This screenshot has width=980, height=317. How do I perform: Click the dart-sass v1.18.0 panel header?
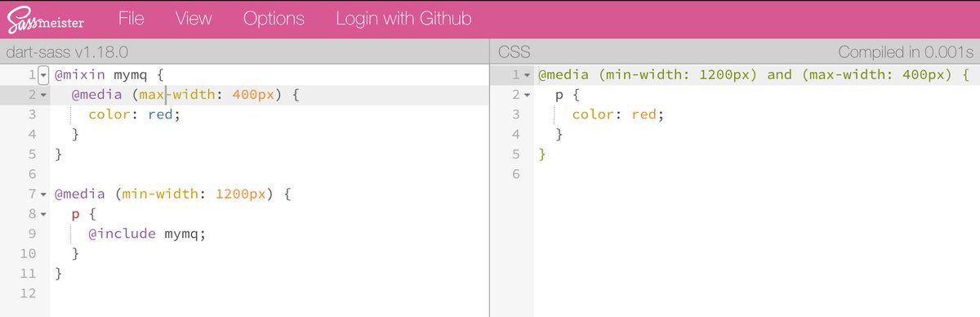click(x=67, y=51)
